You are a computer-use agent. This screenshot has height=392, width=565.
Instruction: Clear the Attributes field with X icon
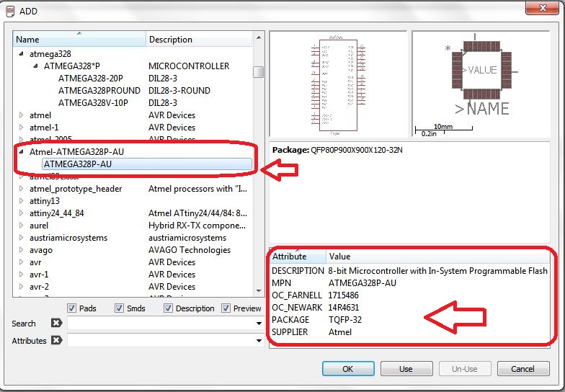56,340
